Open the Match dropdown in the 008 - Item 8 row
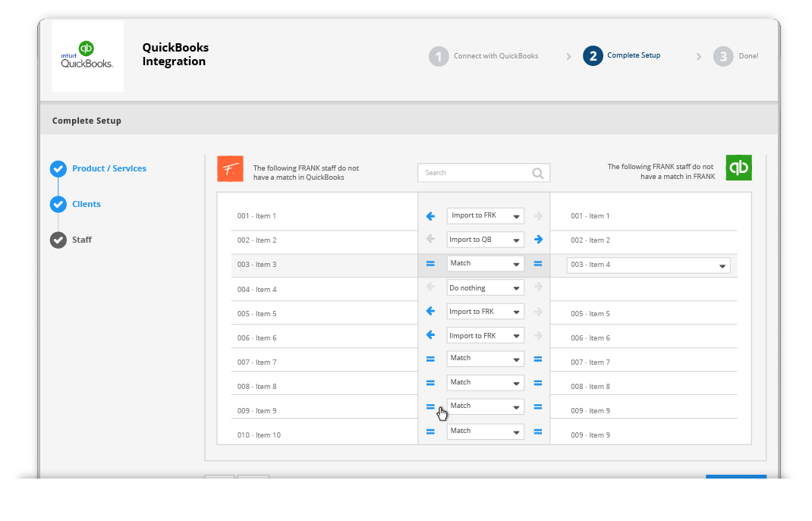 point(485,383)
